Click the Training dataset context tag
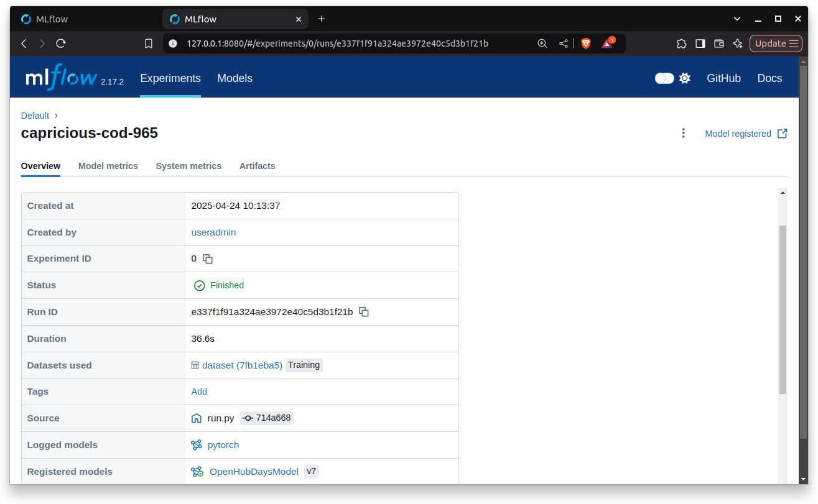 click(x=304, y=365)
